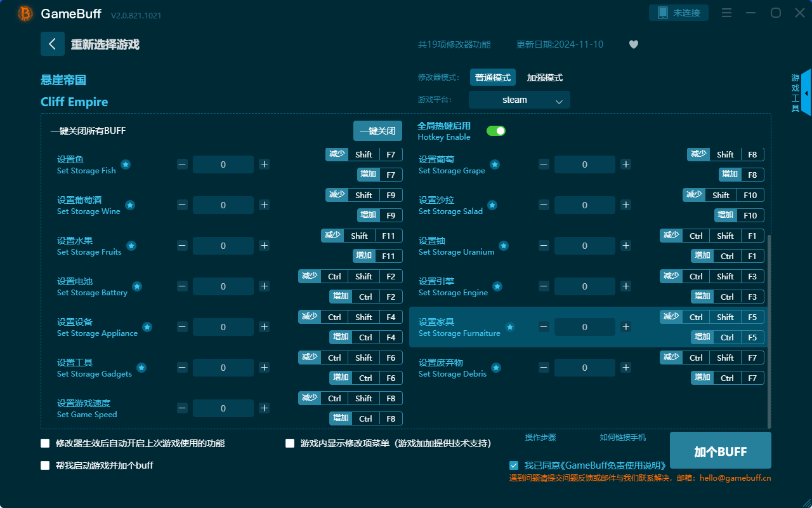The height and width of the screenshot is (508, 812).
Task: Uncheck the 我已同意 agreement checkbox
Action: coord(514,465)
